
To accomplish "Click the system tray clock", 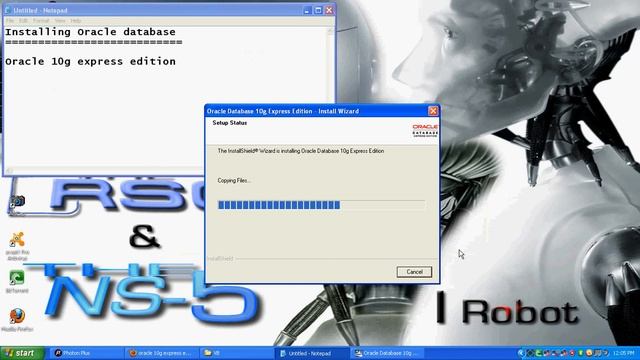I will [624, 353].
